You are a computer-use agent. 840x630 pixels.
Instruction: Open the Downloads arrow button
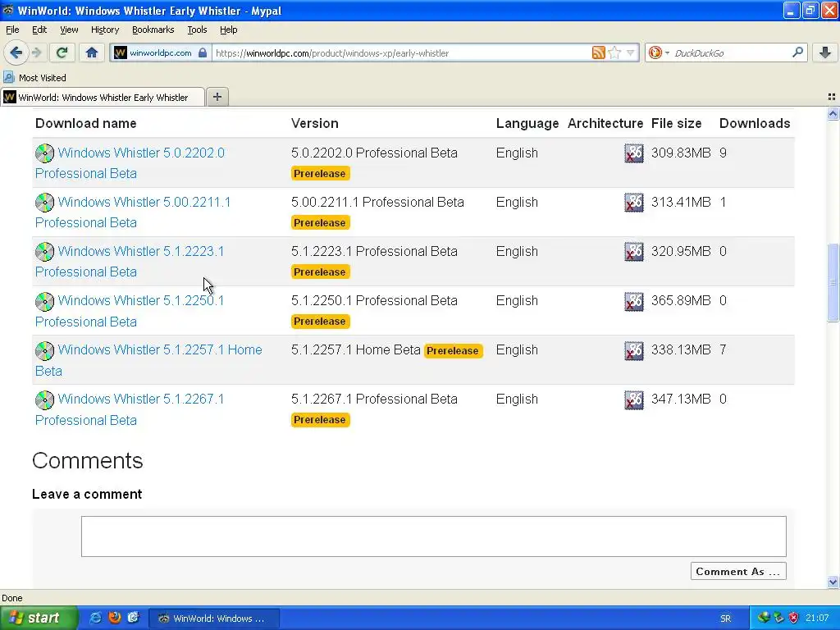(825, 52)
